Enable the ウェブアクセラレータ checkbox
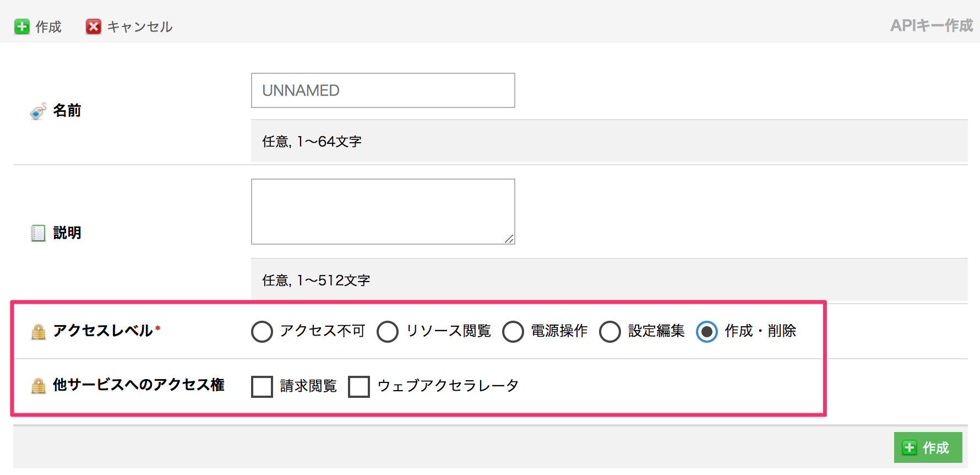Screen dimensions: 980x475 pyautogui.click(x=359, y=386)
